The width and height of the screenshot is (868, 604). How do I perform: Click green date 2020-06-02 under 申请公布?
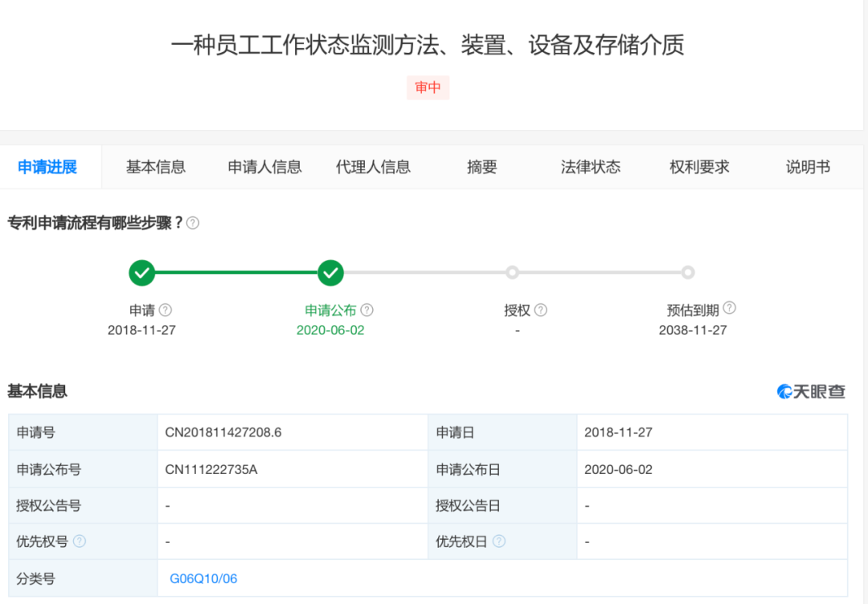[330, 330]
